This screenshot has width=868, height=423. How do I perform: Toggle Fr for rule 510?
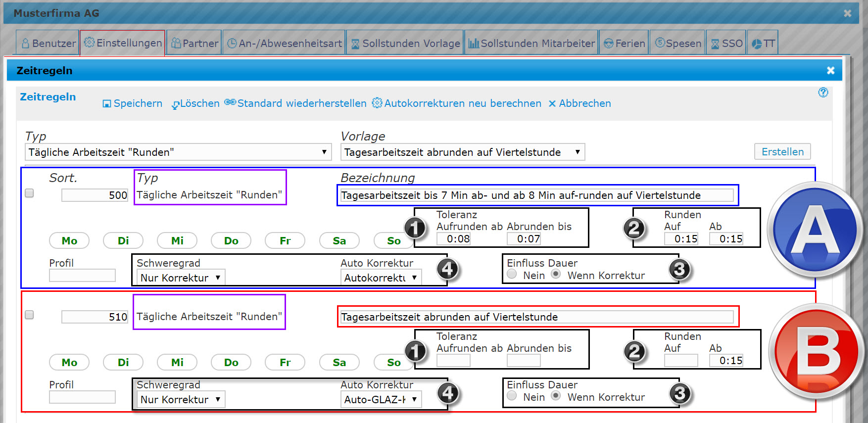tap(285, 362)
